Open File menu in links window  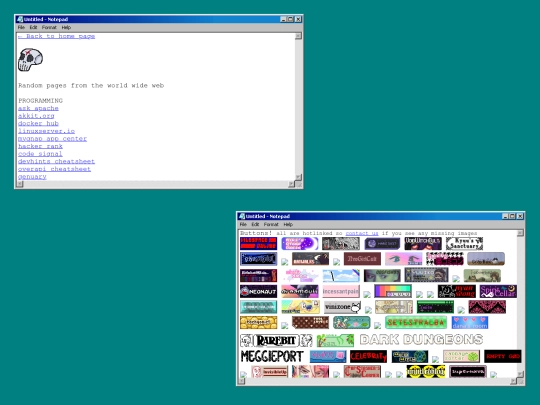(21, 27)
